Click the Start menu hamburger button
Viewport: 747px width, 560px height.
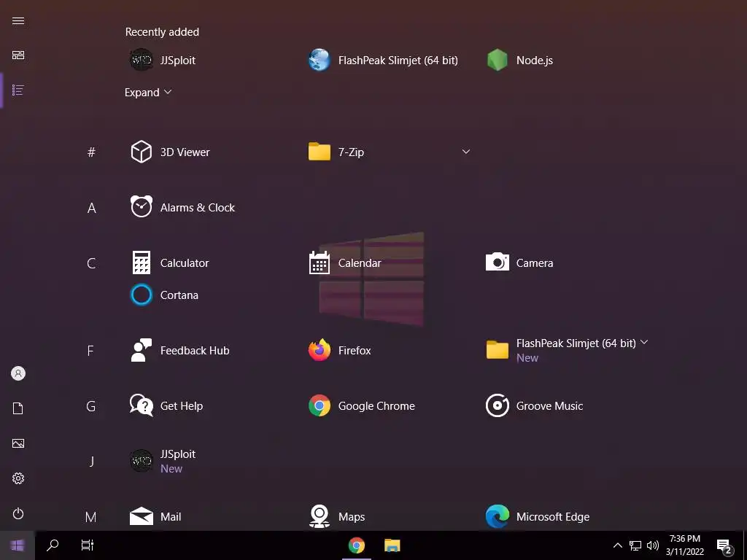(18, 20)
